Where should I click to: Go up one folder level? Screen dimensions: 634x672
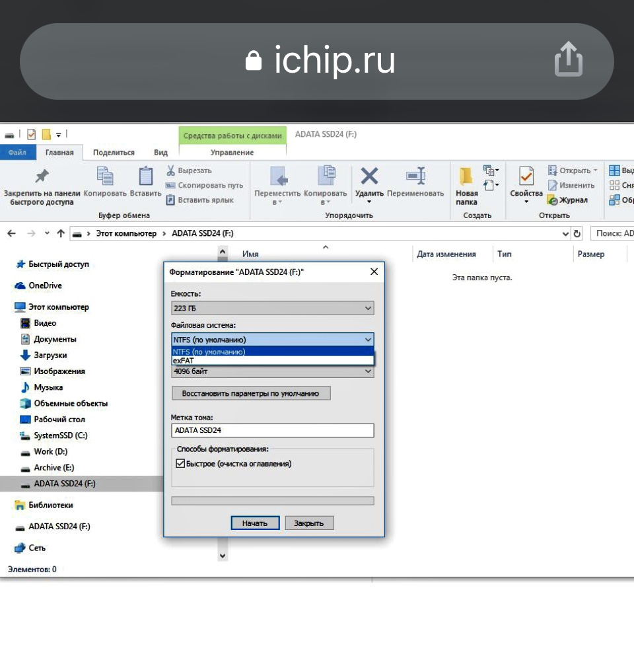61,233
